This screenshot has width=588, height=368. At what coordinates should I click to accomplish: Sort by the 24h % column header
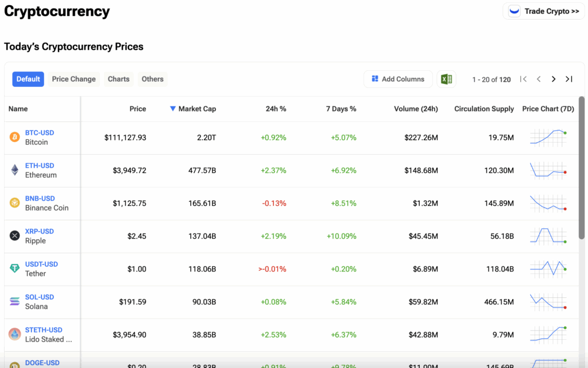(x=276, y=109)
